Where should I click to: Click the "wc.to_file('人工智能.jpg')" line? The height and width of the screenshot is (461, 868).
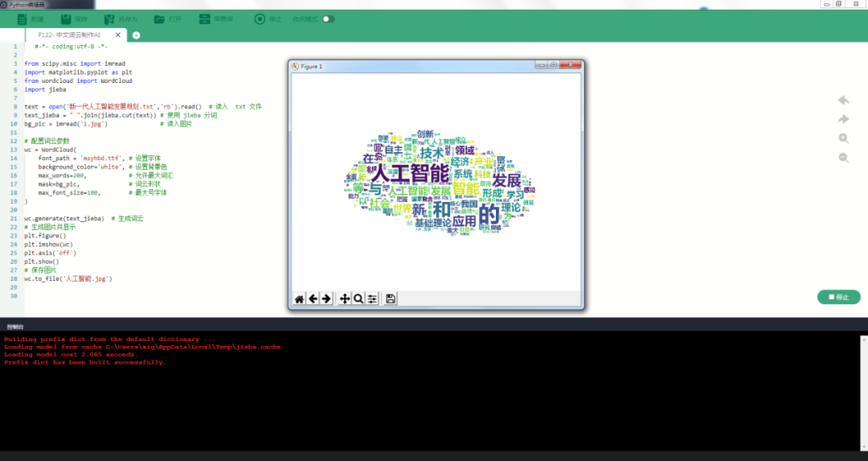68,278
